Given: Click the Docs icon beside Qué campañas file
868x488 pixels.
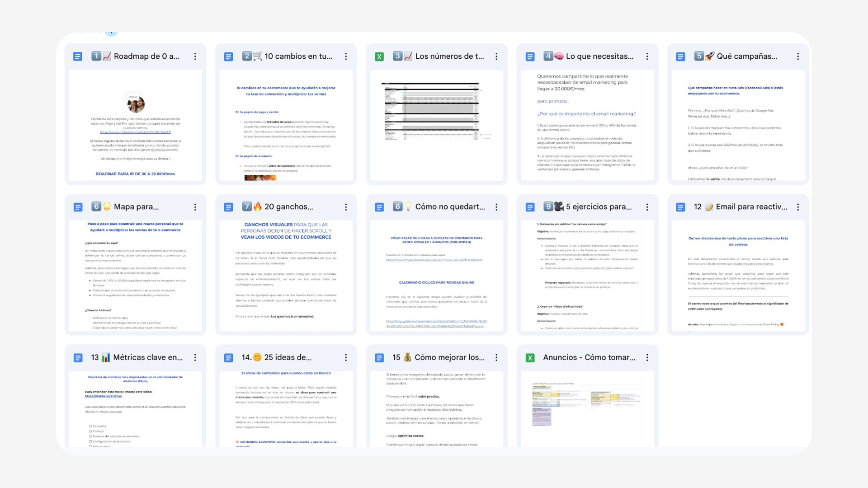Looking at the screenshot, I should click(680, 56).
